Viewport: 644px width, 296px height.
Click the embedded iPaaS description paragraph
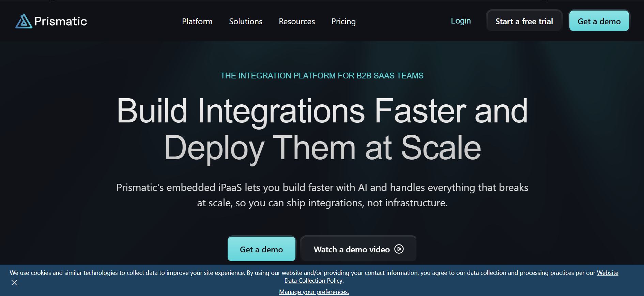(322, 195)
